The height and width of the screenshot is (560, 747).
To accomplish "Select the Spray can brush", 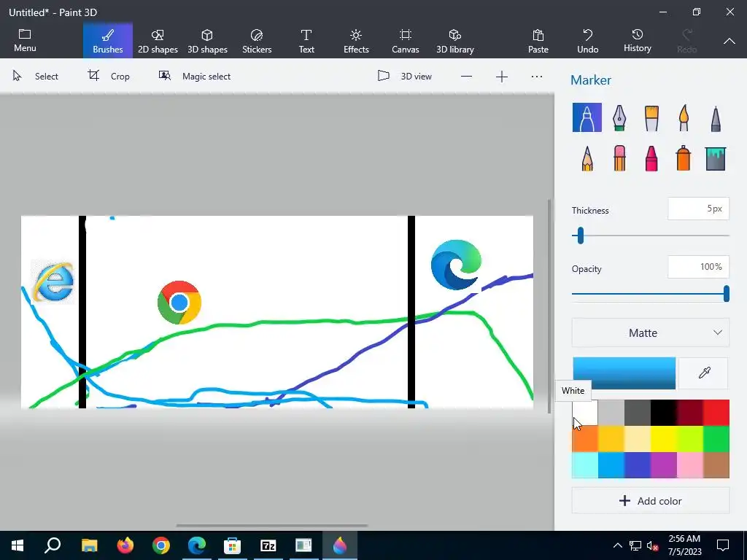I will pyautogui.click(x=684, y=158).
